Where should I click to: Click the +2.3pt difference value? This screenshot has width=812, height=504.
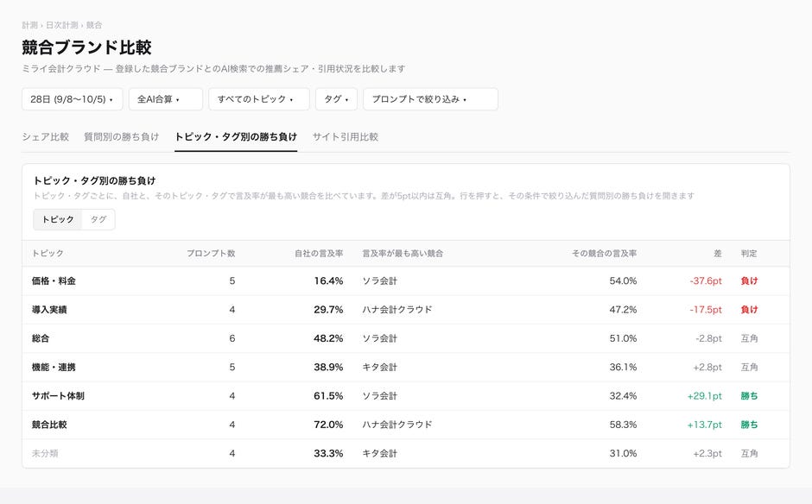pos(707,453)
